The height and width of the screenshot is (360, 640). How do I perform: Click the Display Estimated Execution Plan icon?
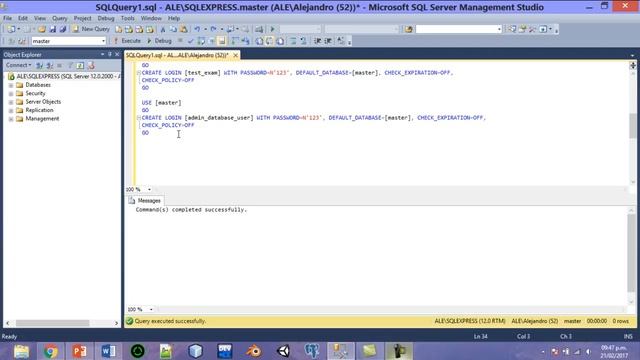pyautogui.click(x=201, y=41)
